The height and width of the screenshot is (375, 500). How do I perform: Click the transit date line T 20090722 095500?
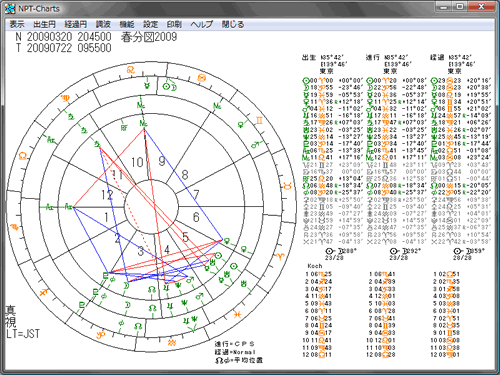[63, 48]
